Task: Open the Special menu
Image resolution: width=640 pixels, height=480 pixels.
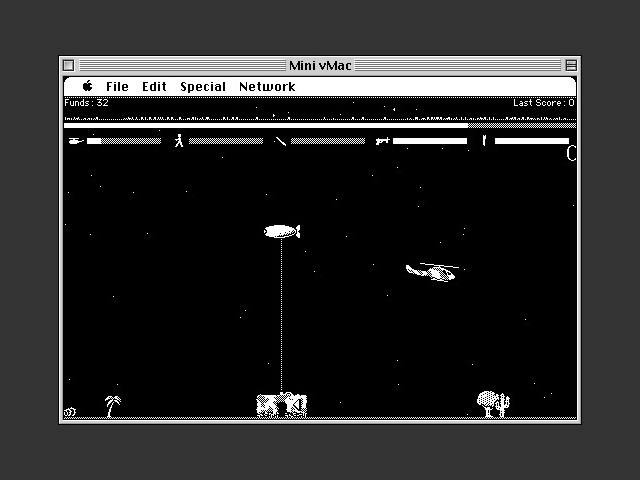Action: click(x=203, y=87)
